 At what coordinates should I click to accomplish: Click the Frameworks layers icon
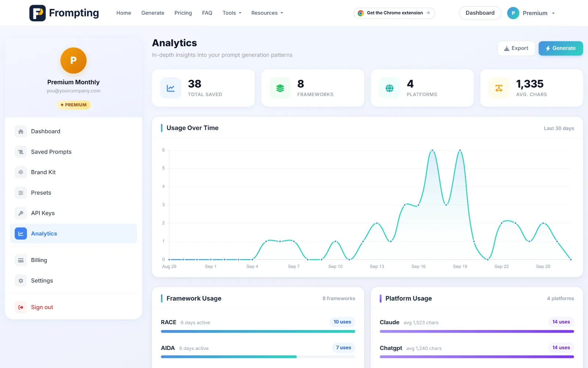click(x=280, y=88)
